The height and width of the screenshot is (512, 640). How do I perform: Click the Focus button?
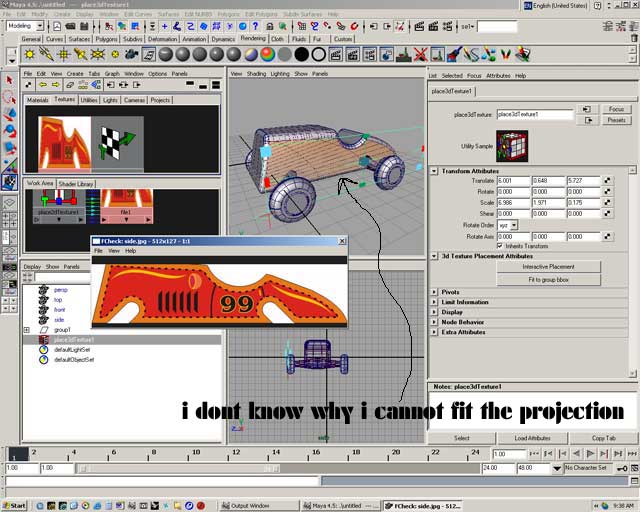pos(616,109)
